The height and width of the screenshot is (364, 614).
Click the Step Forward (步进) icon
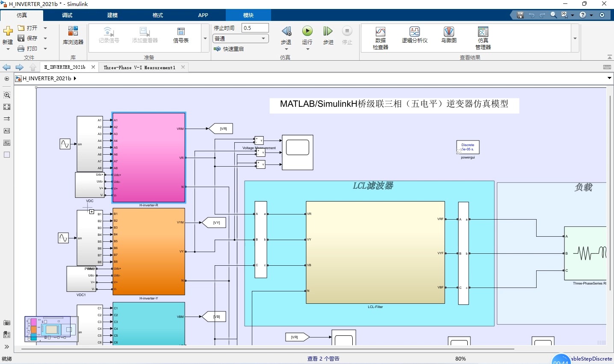tap(328, 31)
